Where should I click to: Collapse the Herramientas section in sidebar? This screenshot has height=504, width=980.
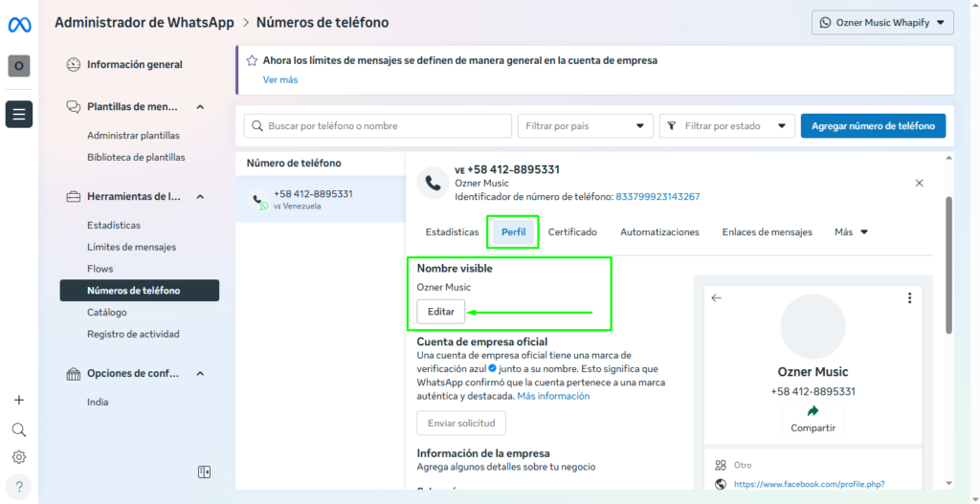pos(200,197)
